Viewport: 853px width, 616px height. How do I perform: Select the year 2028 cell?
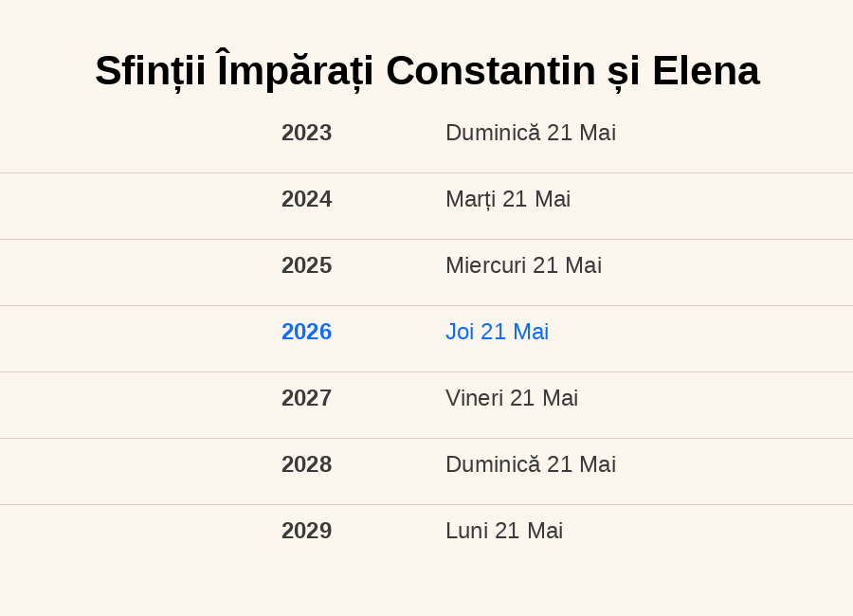tap(306, 464)
